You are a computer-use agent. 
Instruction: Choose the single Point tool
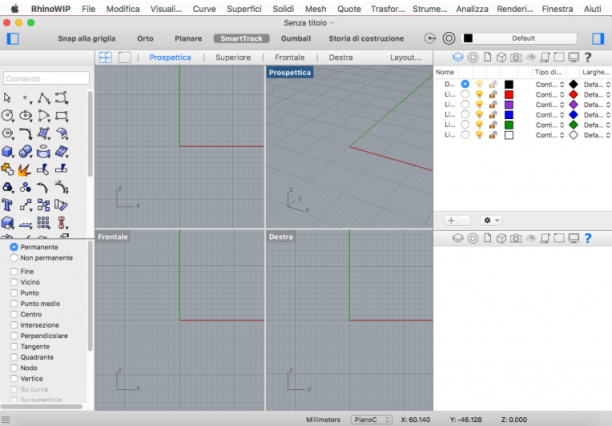(26, 98)
